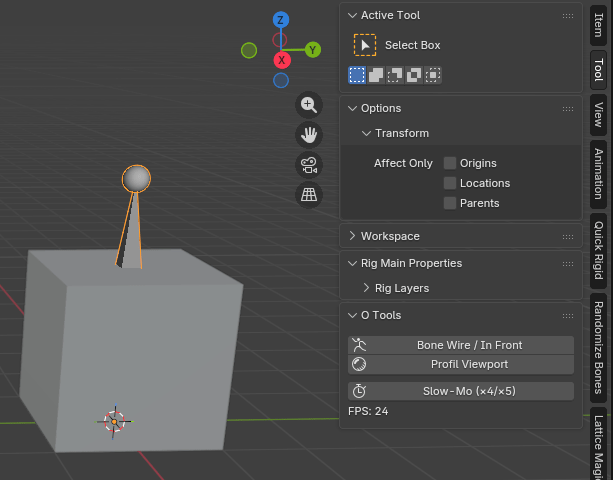This screenshot has height=480, width=613.
Task: Toggle camera view with the camera icon
Action: point(309,165)
